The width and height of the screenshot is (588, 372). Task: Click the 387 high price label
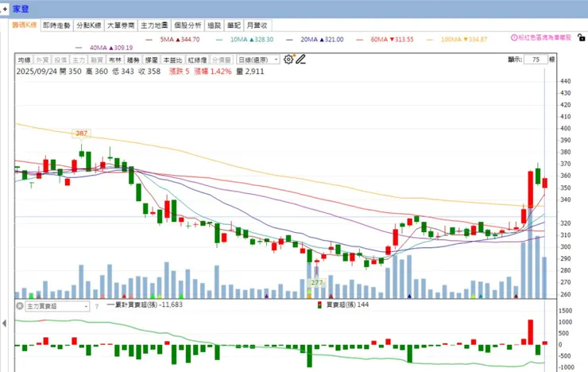(x=81, y=133)
